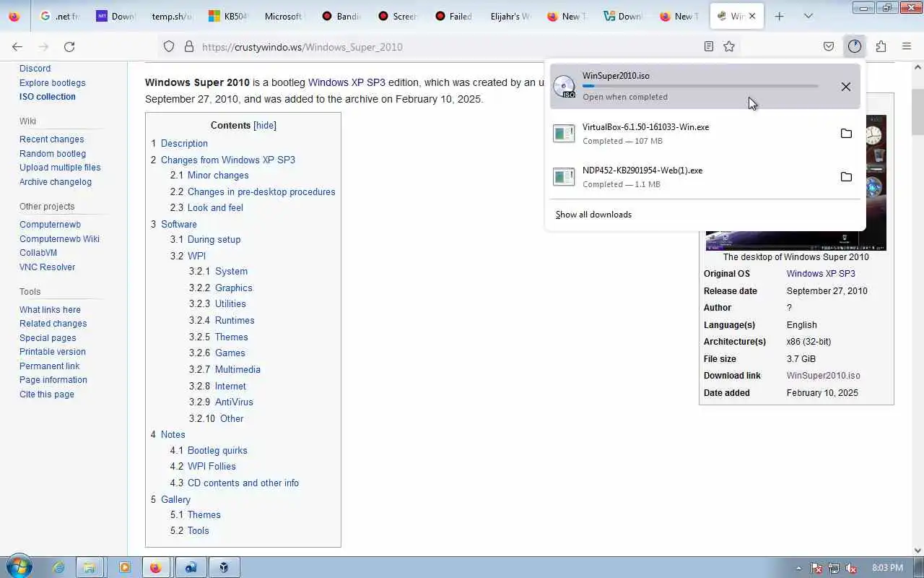Image resolution: width=924 pixels, height=578 pixels.
Task: Click Show all downloads
Action: [x=593, y=215]
